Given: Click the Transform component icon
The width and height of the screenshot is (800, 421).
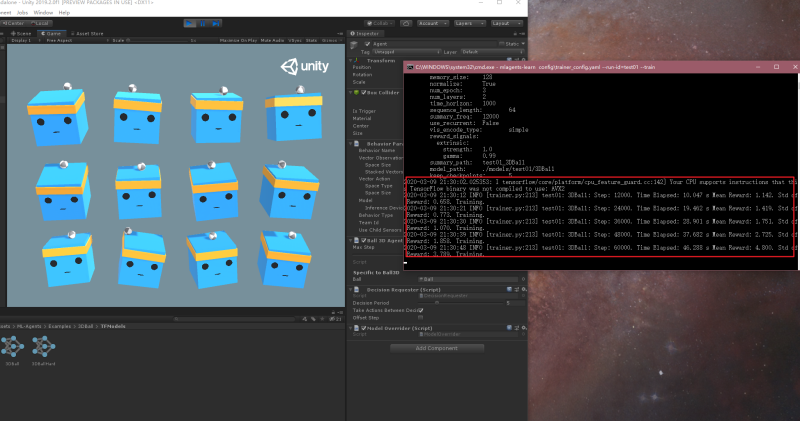Looking at the screenshot, I should click(x=357, y=61).
